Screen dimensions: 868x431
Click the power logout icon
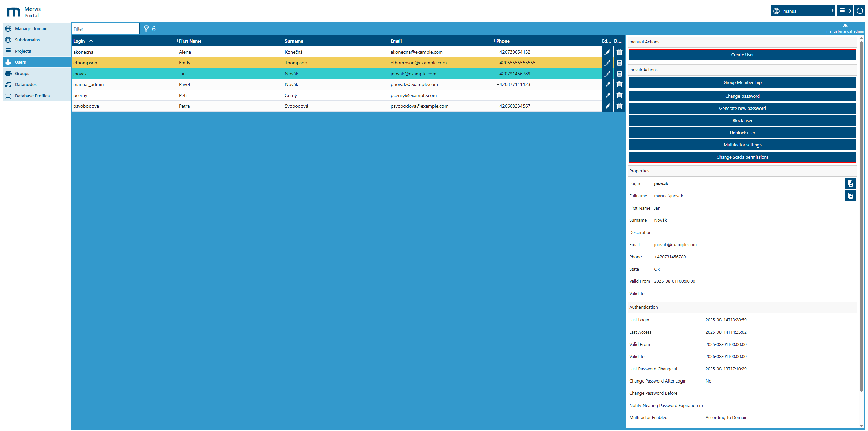pos(860,11)
